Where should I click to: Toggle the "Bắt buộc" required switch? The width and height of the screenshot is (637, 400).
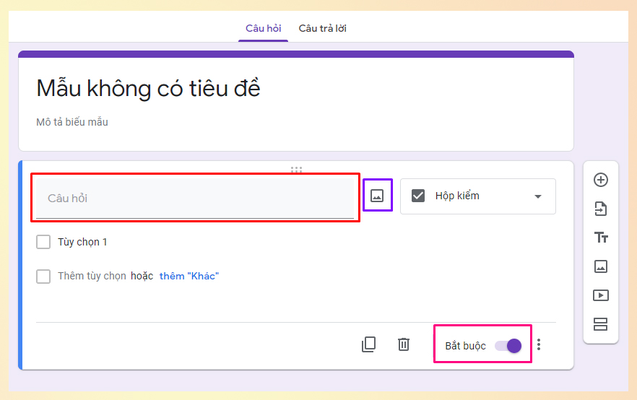508,346
